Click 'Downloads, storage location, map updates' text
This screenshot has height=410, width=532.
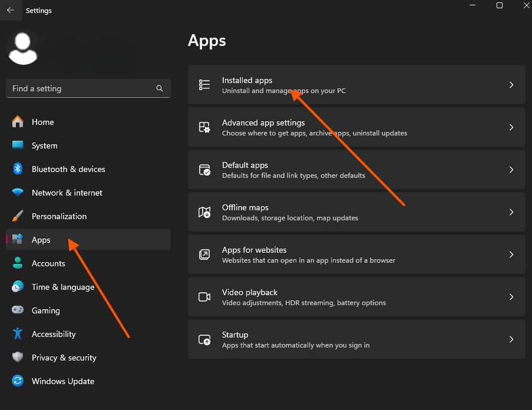(x=290, y=218)
